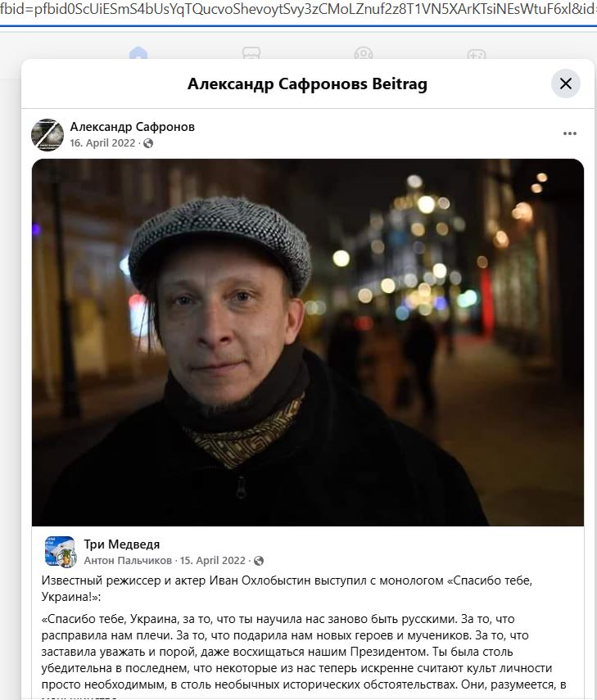Click the post text mentioning Иван Охлобыстин
Viewport: 597px width, 700px height.
(x=287, y=589)
